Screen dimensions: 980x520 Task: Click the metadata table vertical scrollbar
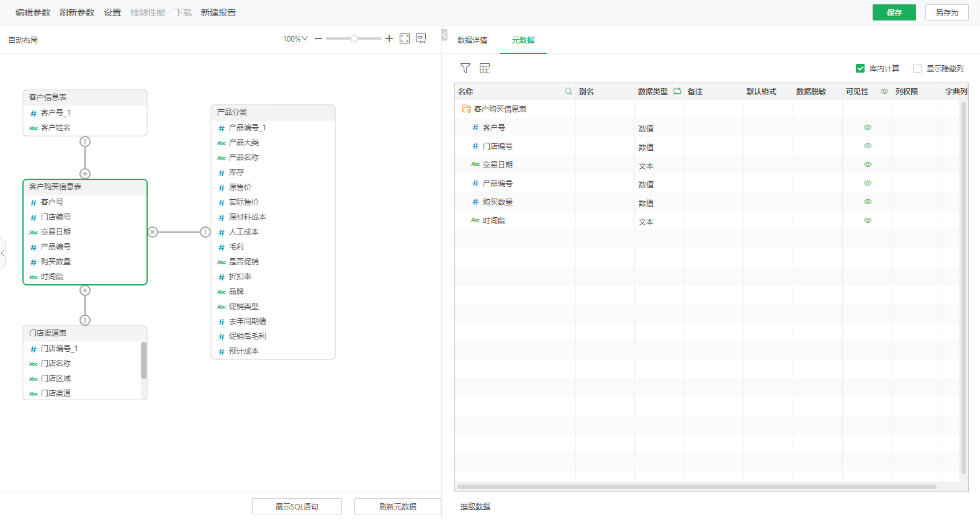click(963, 288)
